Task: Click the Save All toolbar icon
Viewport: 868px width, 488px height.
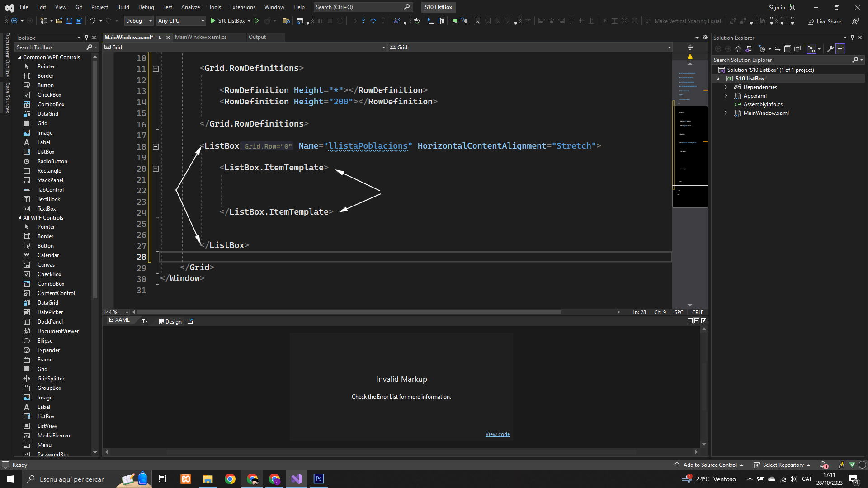Action: [x=79, y=21]
